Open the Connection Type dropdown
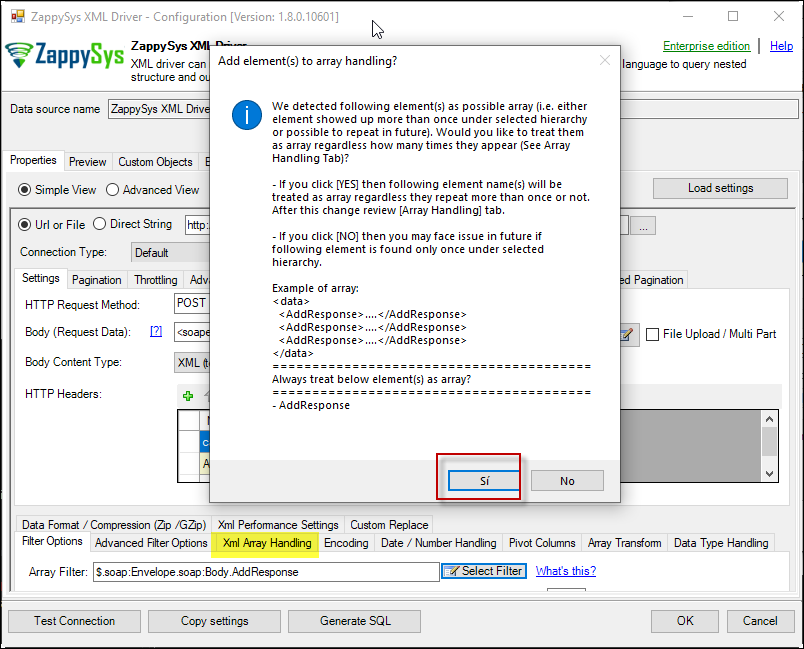 coord(171,253)
